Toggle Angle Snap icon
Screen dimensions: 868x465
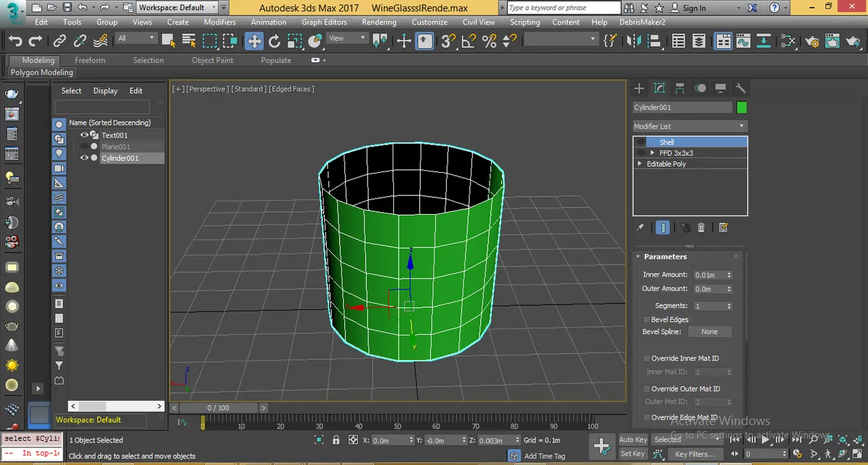click(469, 41)
